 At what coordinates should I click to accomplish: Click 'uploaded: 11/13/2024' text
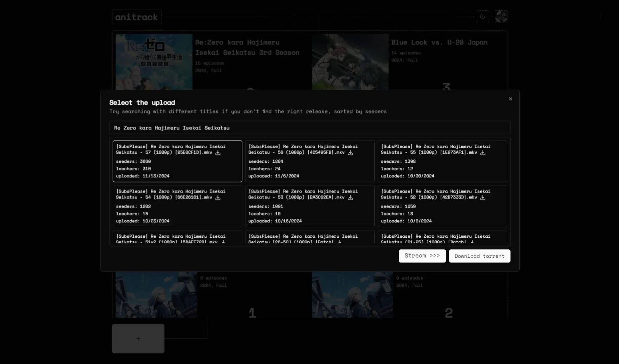[x=143, y=176]
